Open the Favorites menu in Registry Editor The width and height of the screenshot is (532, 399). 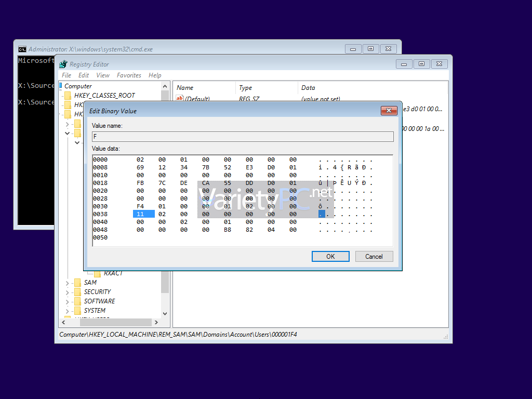(x=129, y=75)
